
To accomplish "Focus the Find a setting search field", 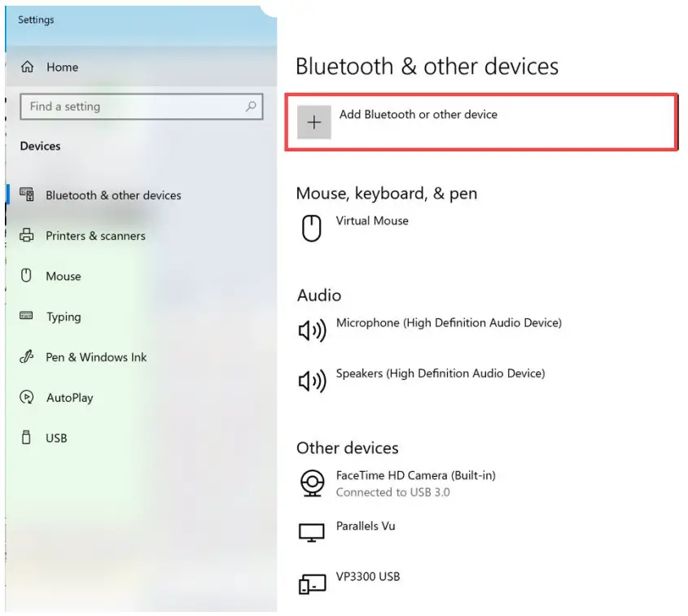I will coord(142,106).
